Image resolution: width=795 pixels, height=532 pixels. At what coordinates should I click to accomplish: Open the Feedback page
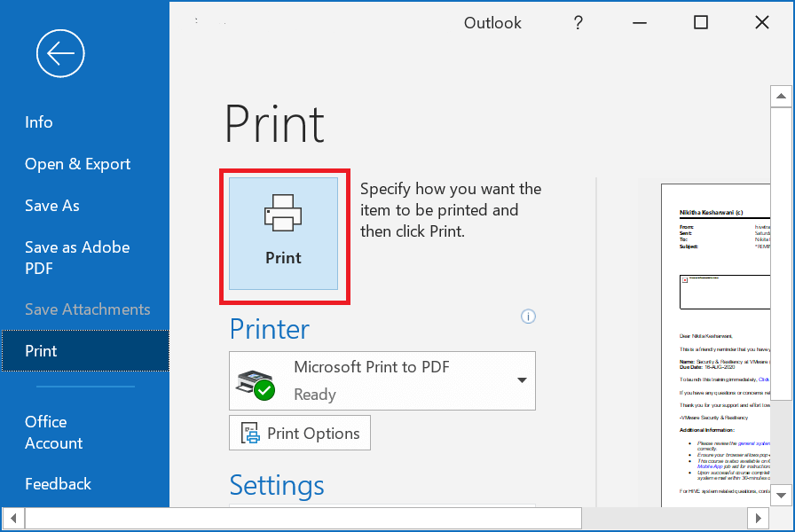click(x=58, y=484)
